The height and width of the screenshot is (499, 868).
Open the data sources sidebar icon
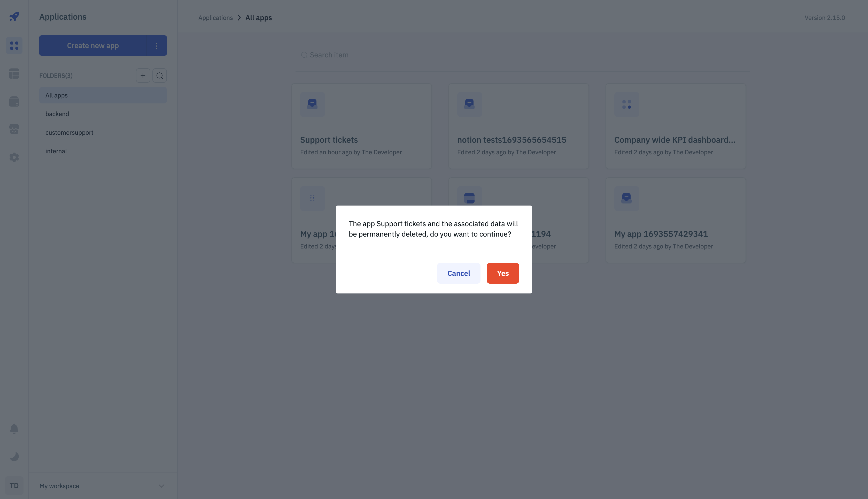point(14,101)
